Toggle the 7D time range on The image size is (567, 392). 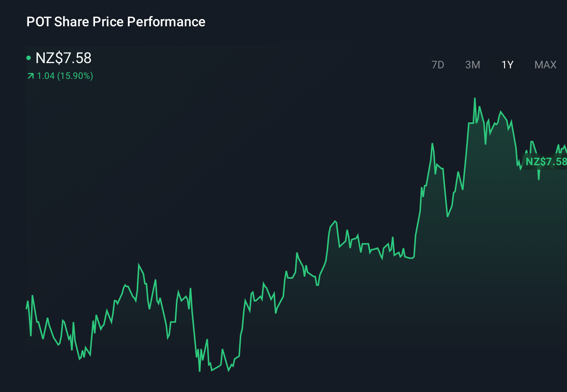click(438, 65)
